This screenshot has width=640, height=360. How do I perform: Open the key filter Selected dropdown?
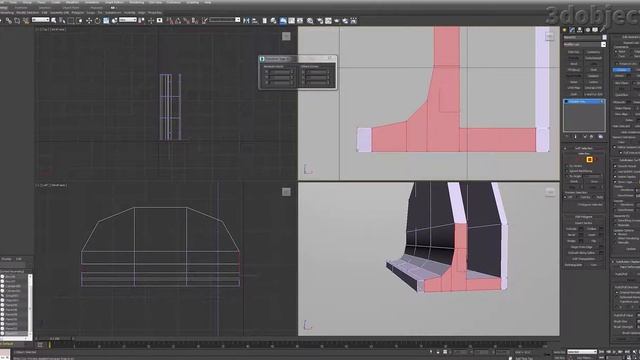[x=582, y=352]
